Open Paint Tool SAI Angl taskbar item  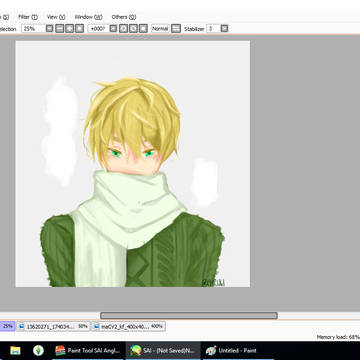click(88, 351)
